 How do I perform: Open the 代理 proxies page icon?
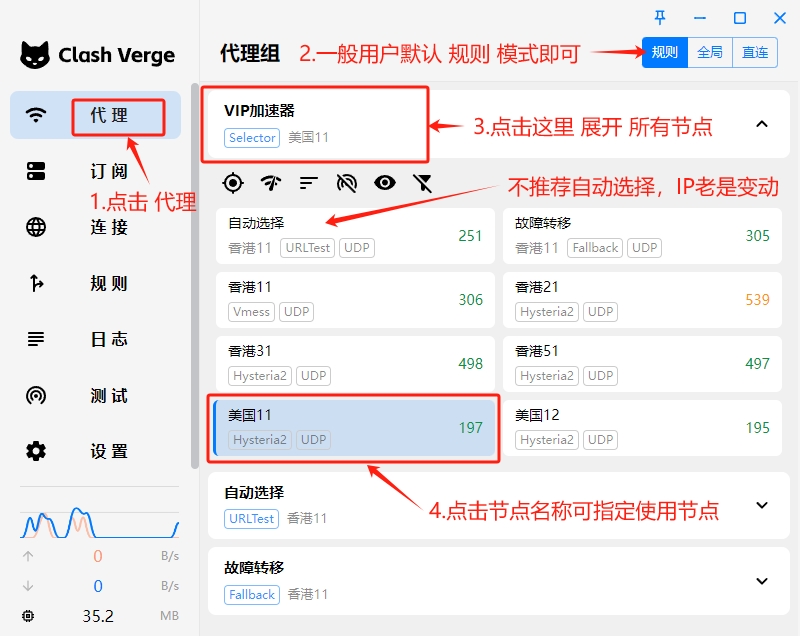(36, 115)
